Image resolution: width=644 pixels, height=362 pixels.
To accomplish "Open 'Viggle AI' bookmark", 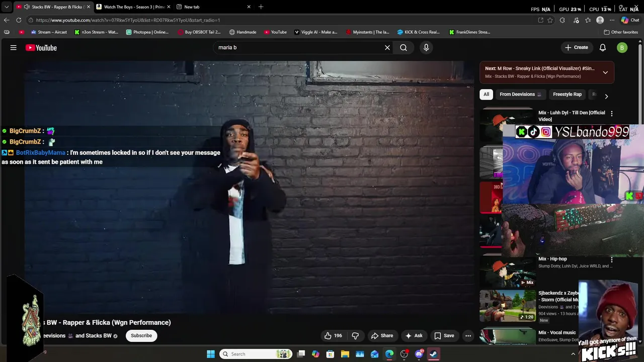I will point(315,32).
